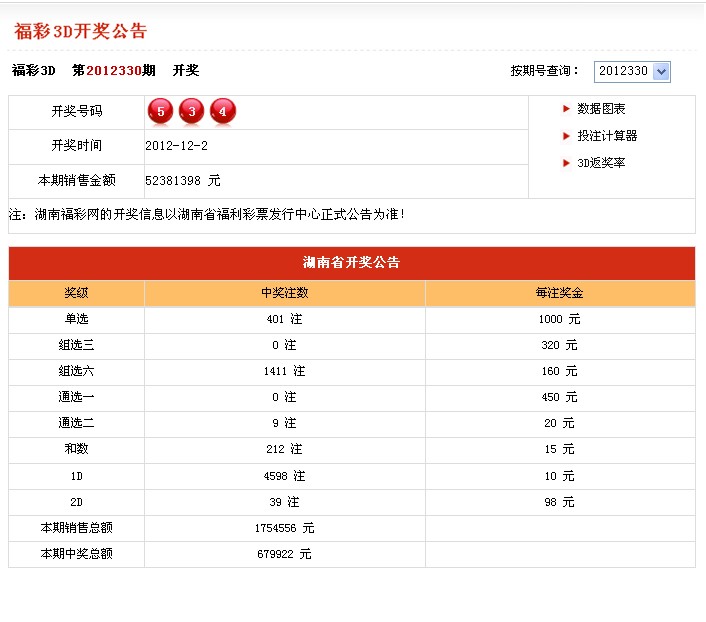Select the 4598 注 cell
This screenshot has height=622, width=706.
coord(284,476)
